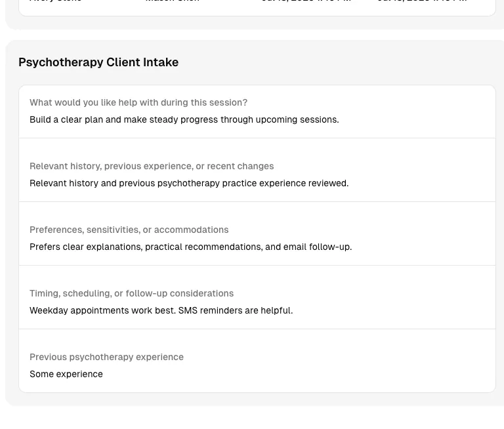
Task: Click the 'Build a clear plan' answer text
Action: (x=184, y=119)
